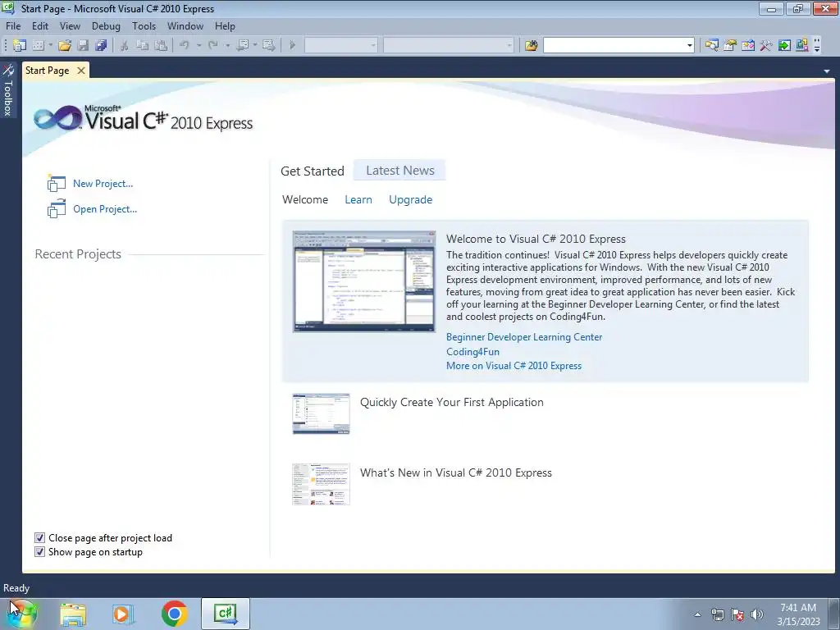Click the Find in Files binoculars icon
This screenshot has height=630, width=840.
(531, 46)
